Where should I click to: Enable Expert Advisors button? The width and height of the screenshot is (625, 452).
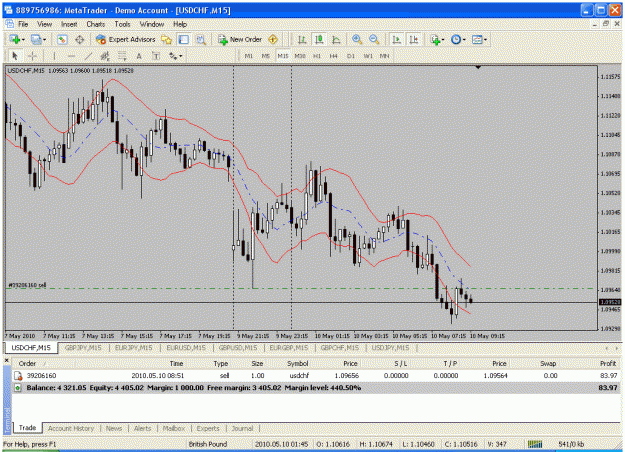(126, 39)
